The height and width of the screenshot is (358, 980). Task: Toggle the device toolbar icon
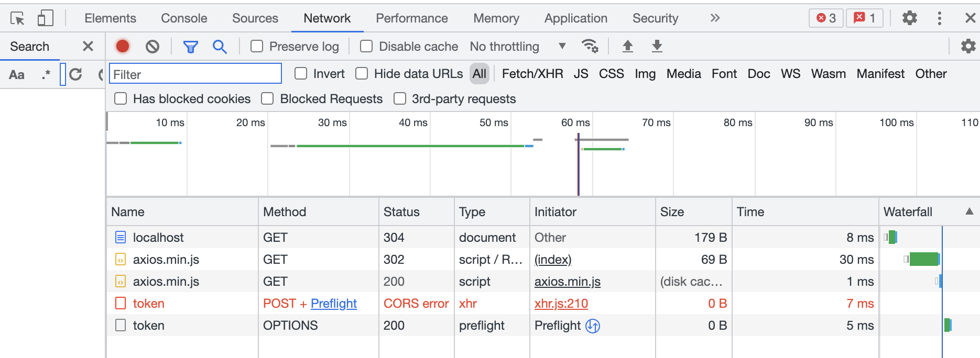click(x=46, y=18)
